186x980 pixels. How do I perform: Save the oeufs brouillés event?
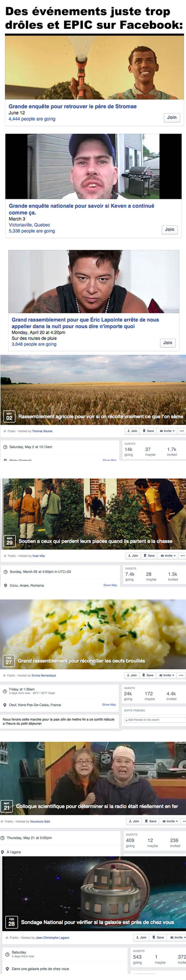148,675
